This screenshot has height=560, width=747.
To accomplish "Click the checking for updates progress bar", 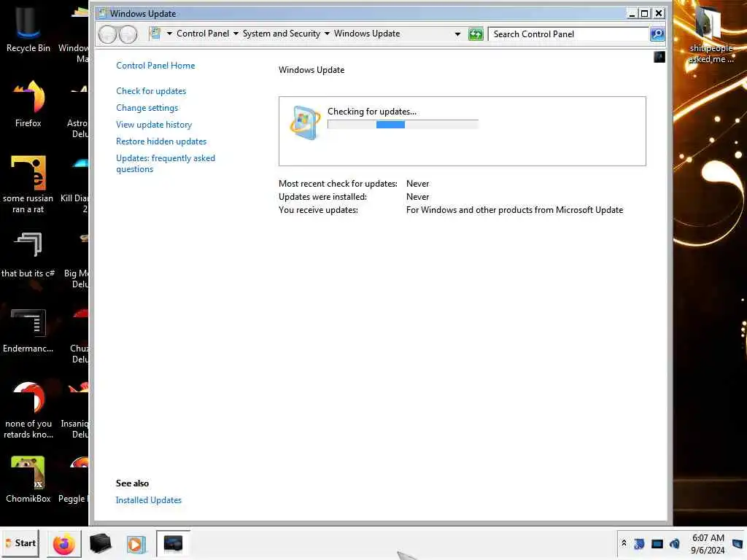I will (x=403, y=125).
